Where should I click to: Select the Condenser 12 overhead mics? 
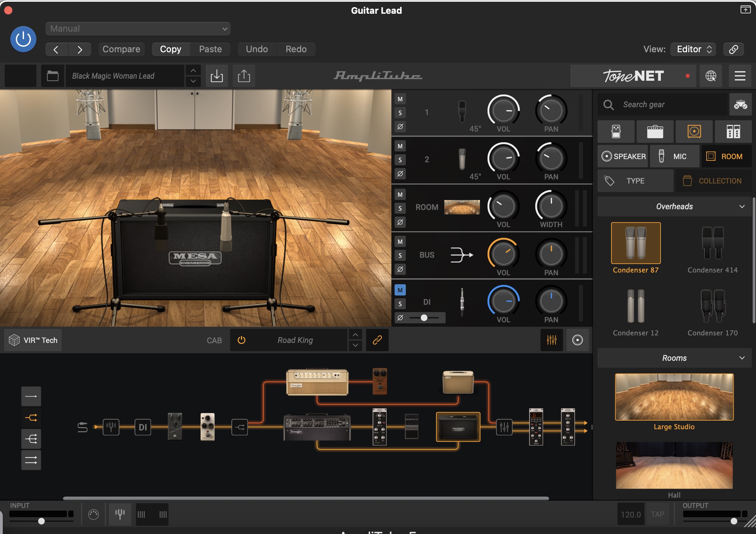636,306
